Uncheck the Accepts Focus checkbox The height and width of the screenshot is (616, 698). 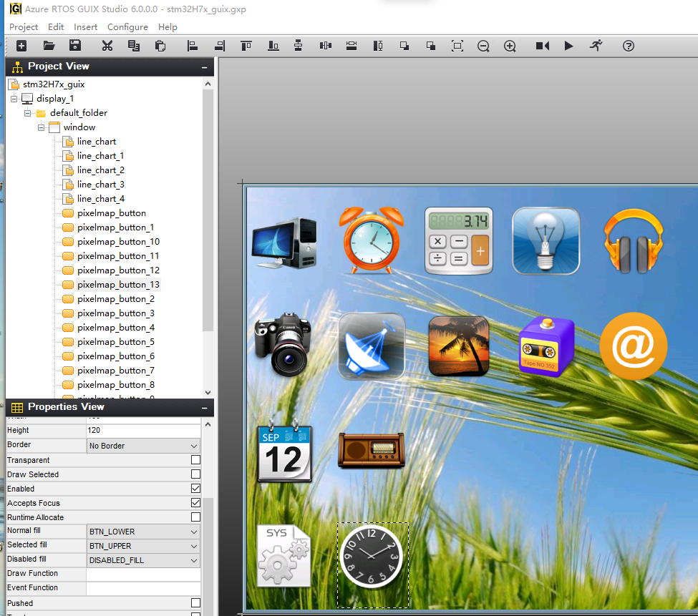click(x=195, y=502)
